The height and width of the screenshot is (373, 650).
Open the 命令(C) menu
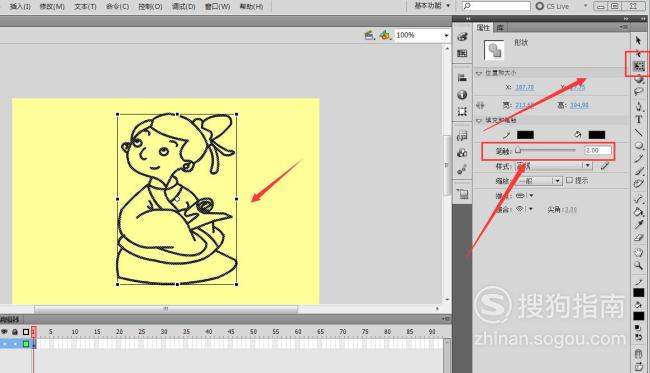pyautogui.click(x=117, y=7)
